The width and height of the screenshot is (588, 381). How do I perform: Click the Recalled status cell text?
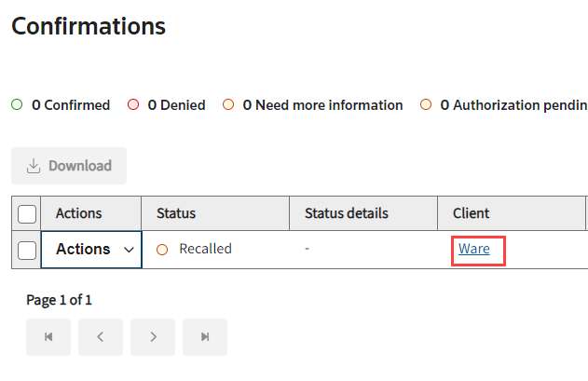coord(205,249)
